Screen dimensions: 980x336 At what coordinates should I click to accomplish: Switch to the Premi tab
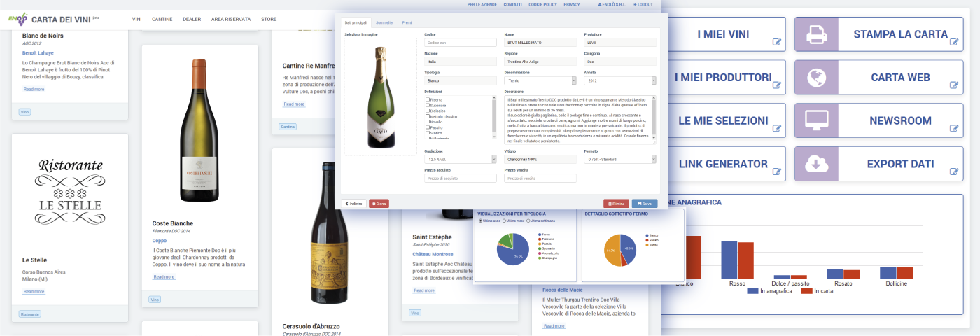[x=407, y=23]
